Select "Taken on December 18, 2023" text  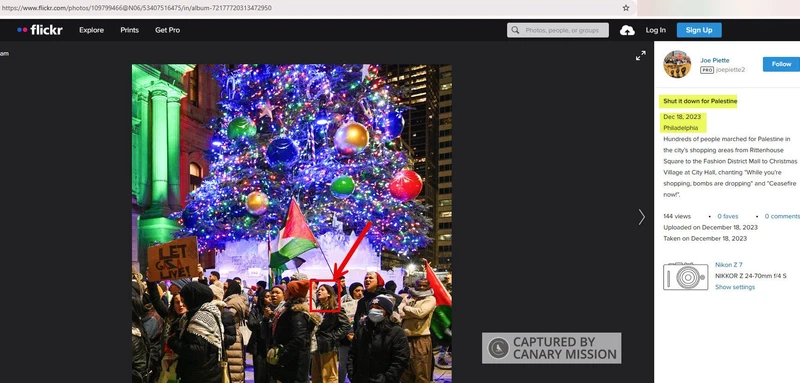[705, 239]
